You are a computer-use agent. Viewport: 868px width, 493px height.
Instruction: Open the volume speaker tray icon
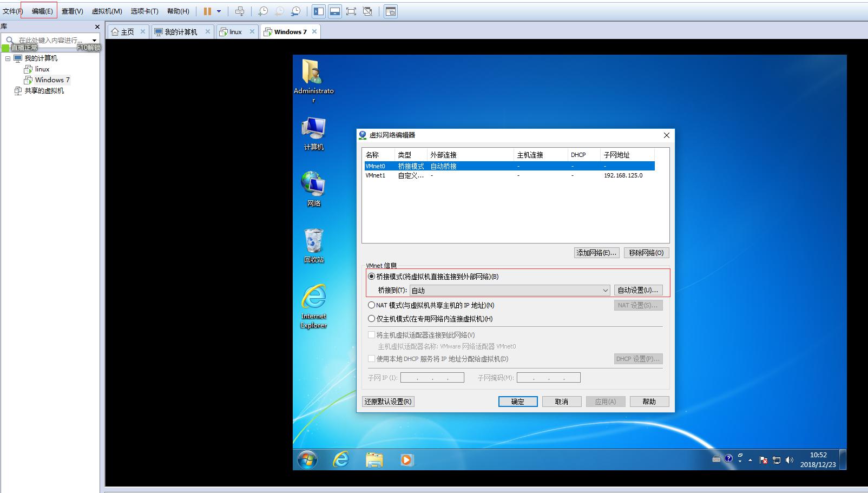point(790,460)
